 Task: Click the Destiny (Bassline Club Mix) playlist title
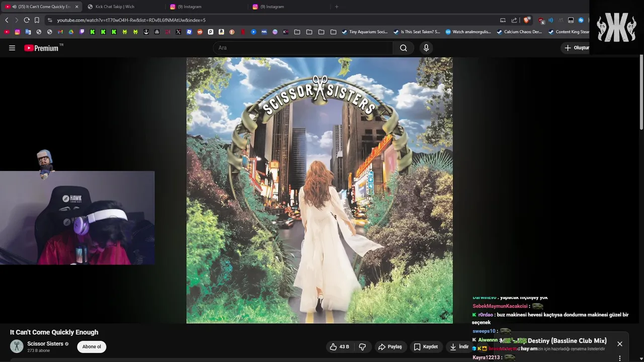[x=567, y=341]
